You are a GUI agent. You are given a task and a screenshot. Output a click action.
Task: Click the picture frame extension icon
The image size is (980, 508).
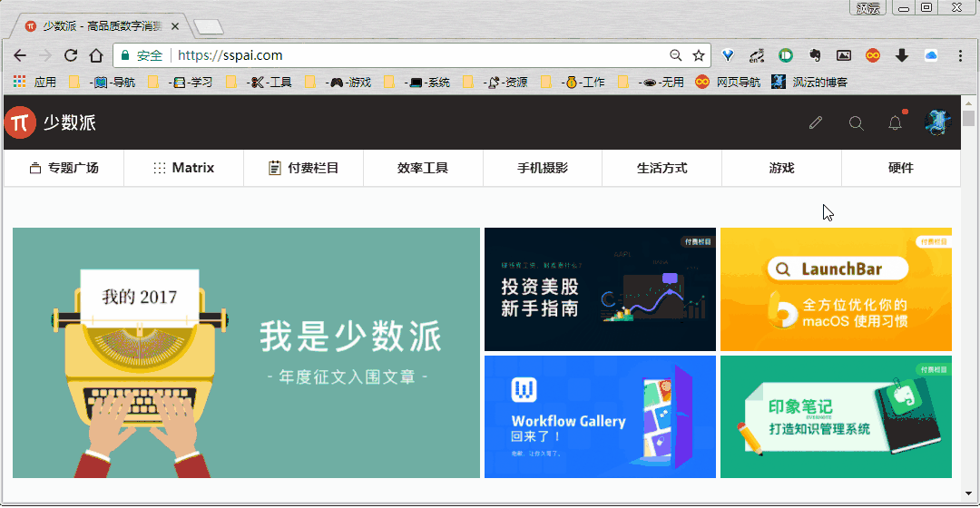tap(844, 55)
